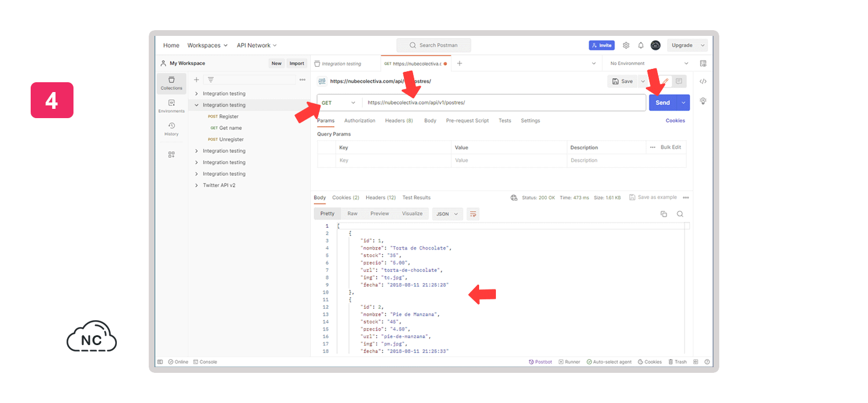
Task: Open the Runner from the status bar
Action: point(569,362)
